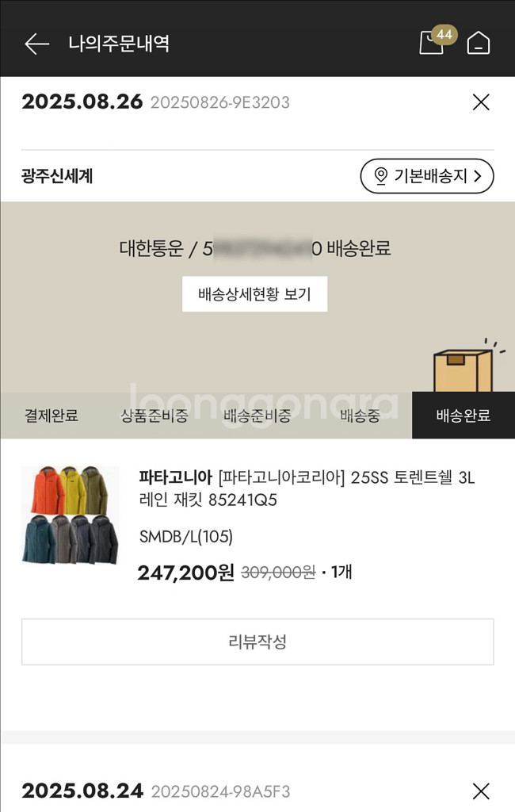
Task: Tap the 나의주문내역 page title
Action: pyautogui.click(x=119, y=43)
